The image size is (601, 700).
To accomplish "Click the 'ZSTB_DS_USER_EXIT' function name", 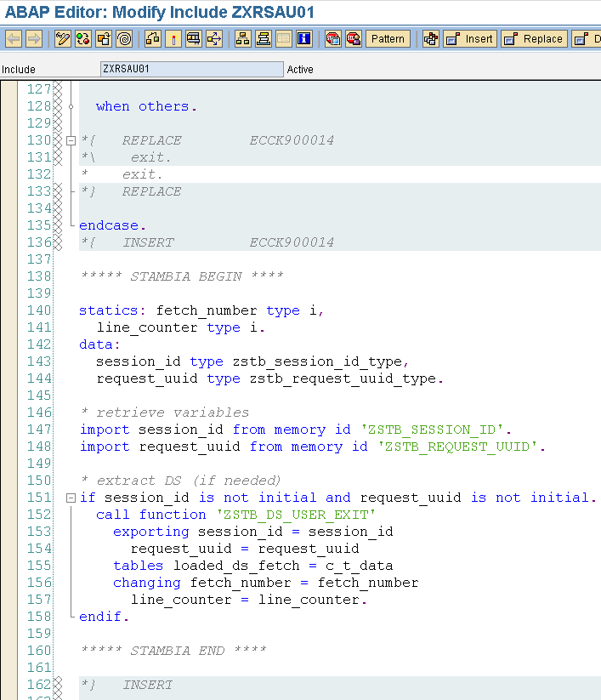I will click(296, 515).
